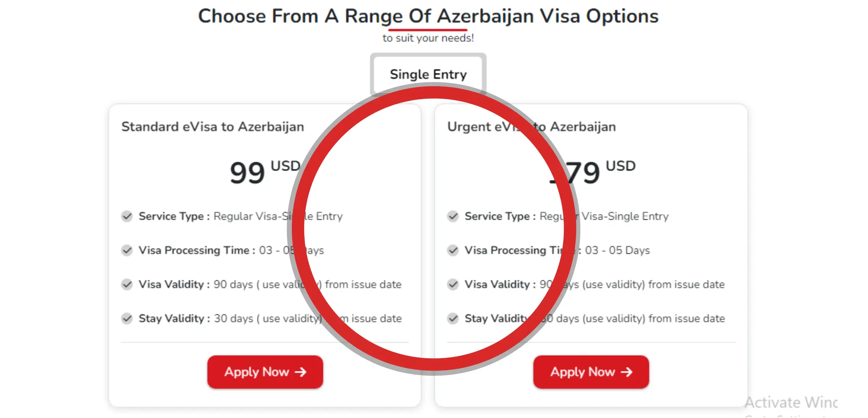
Task: Click Service Type checkmark in Standard eVisa card
Action: (127, 216)
